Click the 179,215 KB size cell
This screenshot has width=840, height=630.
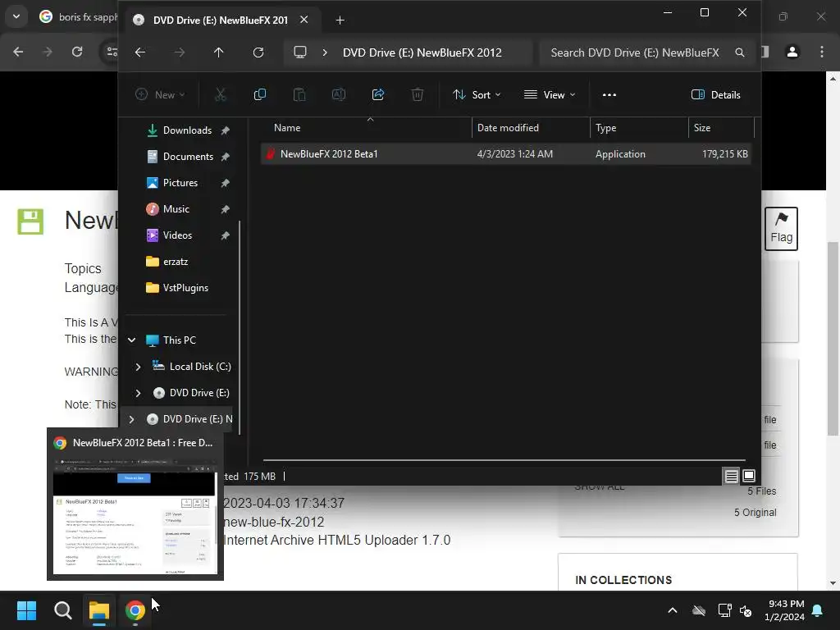tap(725, 153)
